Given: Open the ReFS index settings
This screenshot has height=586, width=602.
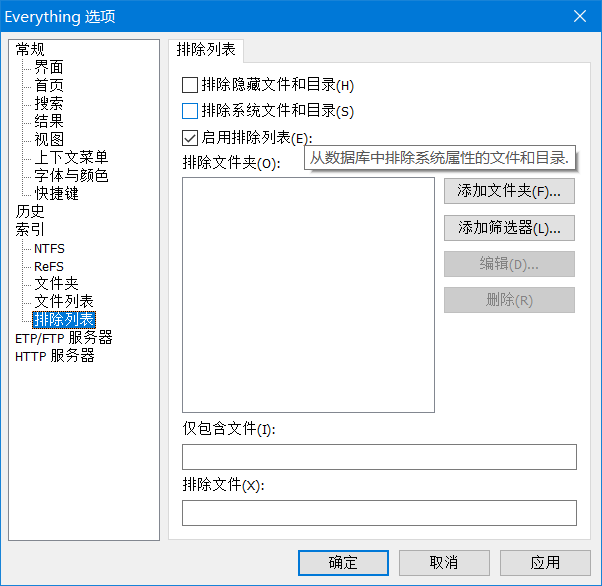Looking at the screenshot, I should (x=49, y=267).
